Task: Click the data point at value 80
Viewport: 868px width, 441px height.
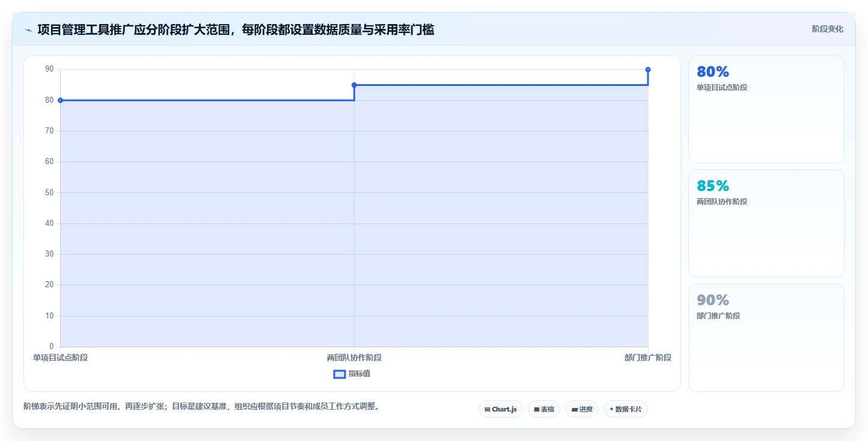Action: click(x=60, y=100)
